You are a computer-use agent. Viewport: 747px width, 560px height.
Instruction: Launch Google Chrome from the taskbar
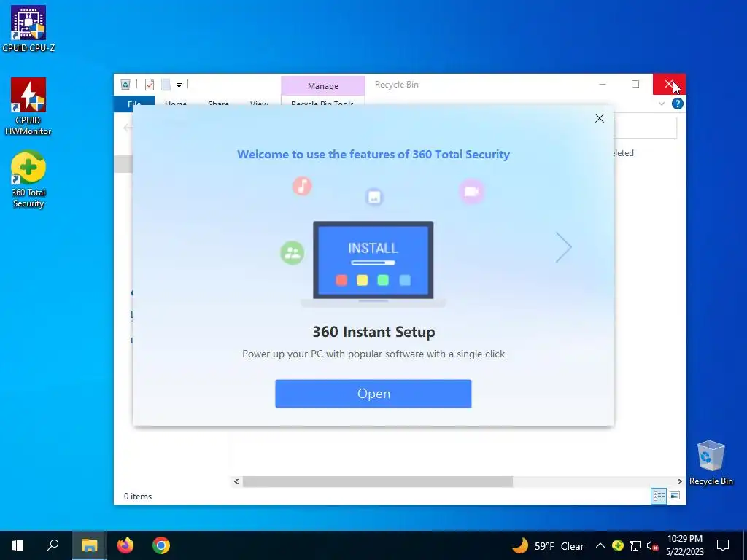point(161,545)
